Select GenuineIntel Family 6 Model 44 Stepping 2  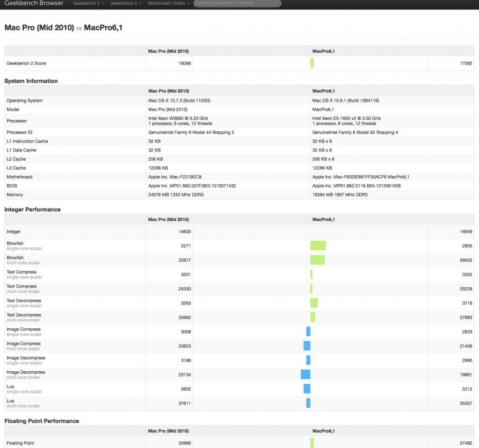pos(191,132)
